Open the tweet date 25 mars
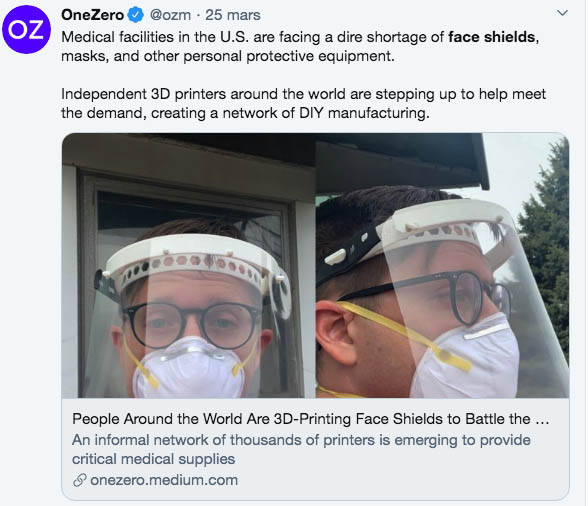This screenshot has width=588, height=506. coord(232,15)
